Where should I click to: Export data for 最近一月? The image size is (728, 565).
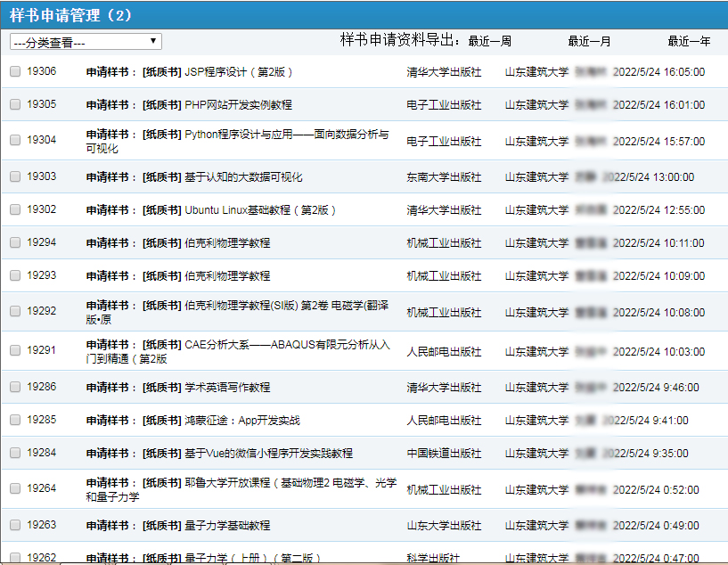(x=589, y=41)
